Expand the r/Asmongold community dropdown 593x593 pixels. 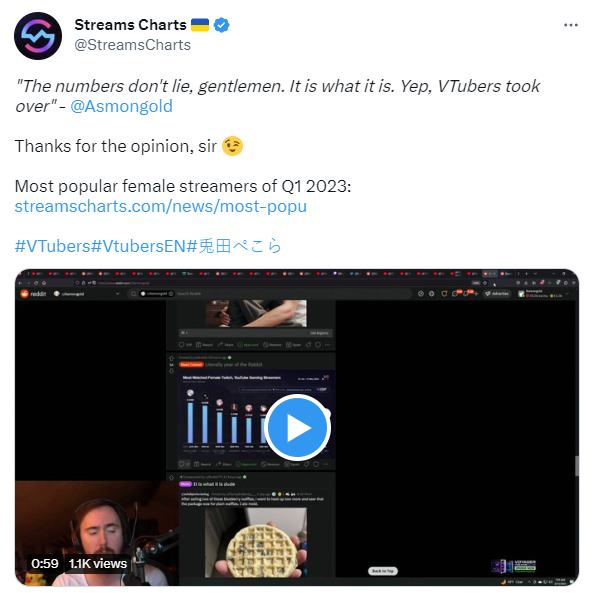(x=87, y=293)
